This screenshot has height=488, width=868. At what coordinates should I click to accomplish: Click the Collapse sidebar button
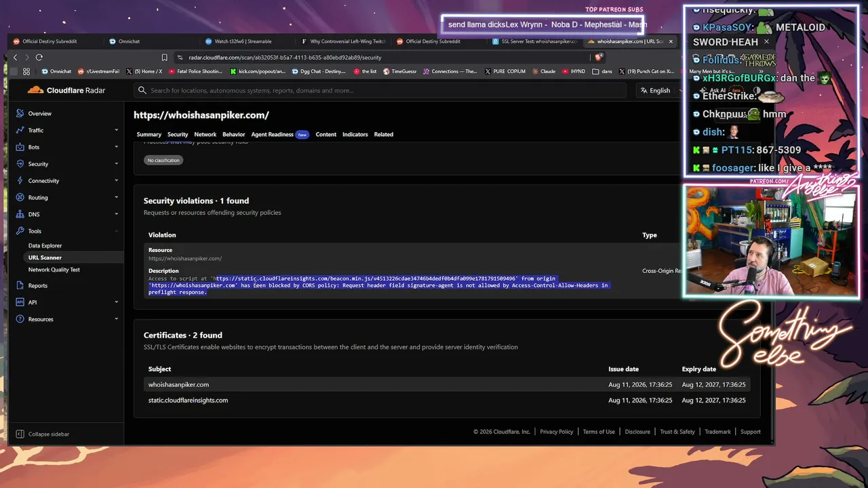(x=43, y=434)
